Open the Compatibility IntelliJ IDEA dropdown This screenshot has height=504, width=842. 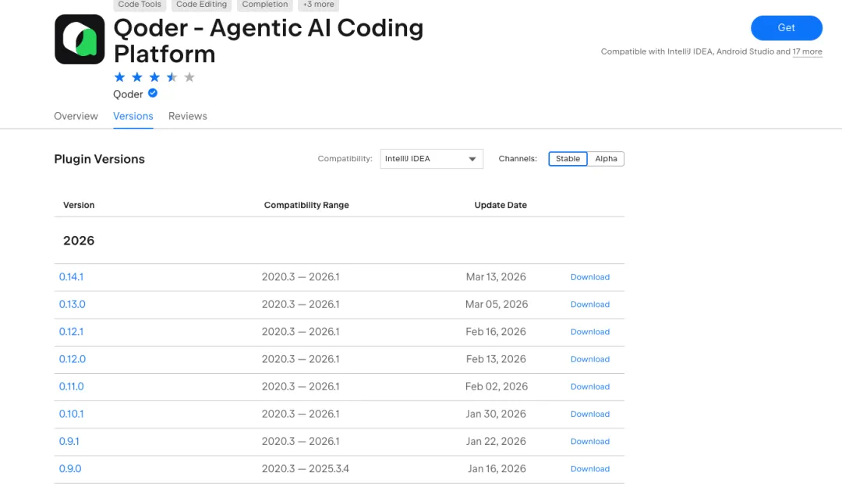tap(431, 159)
